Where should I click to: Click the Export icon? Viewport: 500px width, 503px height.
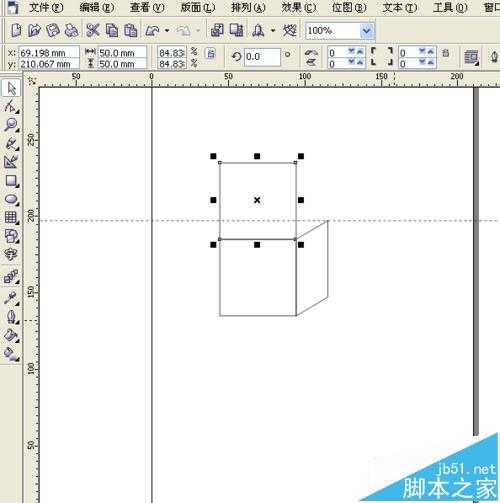236,31
